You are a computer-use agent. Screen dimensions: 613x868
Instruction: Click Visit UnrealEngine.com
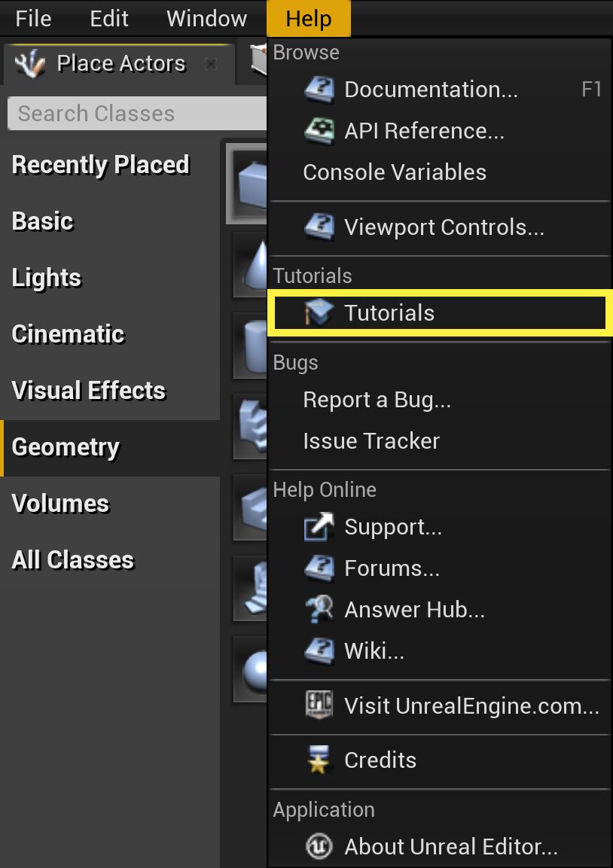tap(471, 706)
